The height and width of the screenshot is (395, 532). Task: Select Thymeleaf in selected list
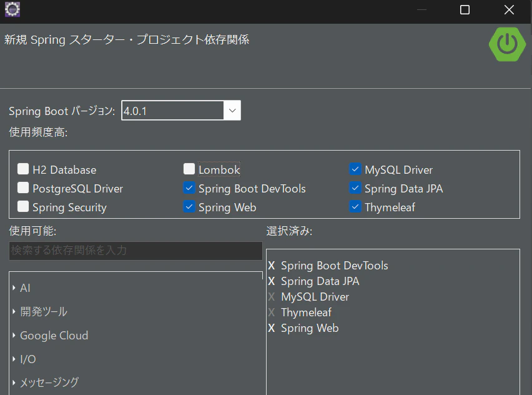(x=306, y=312)
